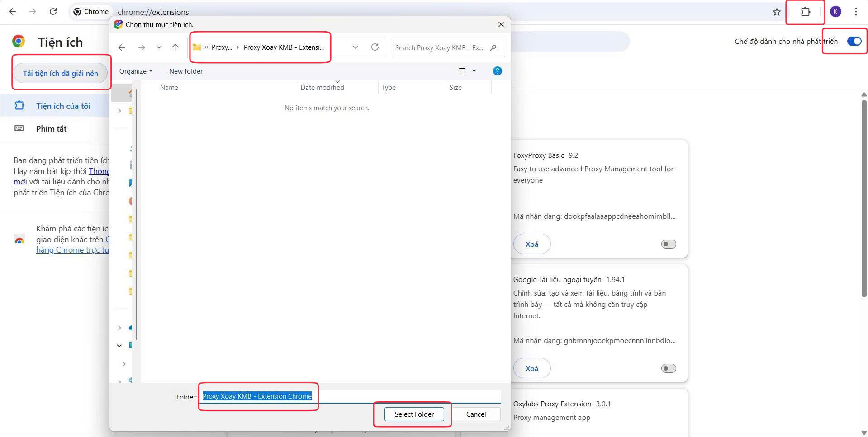
Task: Bookmark this page with the star icon
Action: click(777, 12)
